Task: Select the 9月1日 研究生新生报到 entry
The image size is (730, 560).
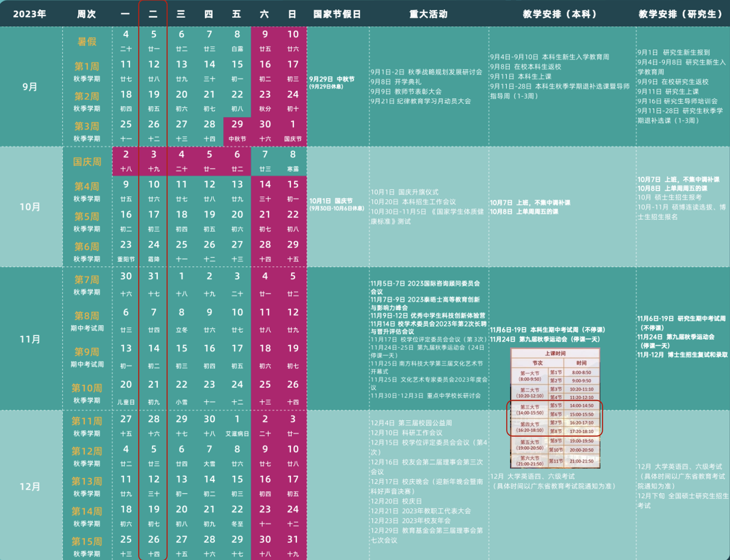Action: tap(674, 52)
